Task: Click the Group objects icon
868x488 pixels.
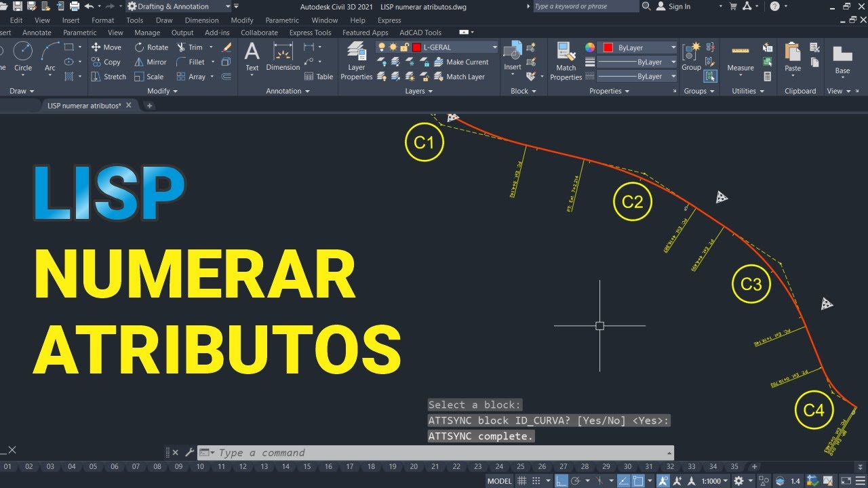Action: pyautogui.click(x=692, y=56)
